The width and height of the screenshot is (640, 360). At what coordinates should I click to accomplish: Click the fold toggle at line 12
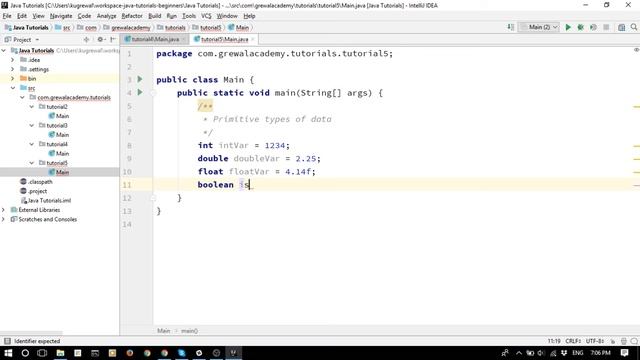tap(153, 198)
